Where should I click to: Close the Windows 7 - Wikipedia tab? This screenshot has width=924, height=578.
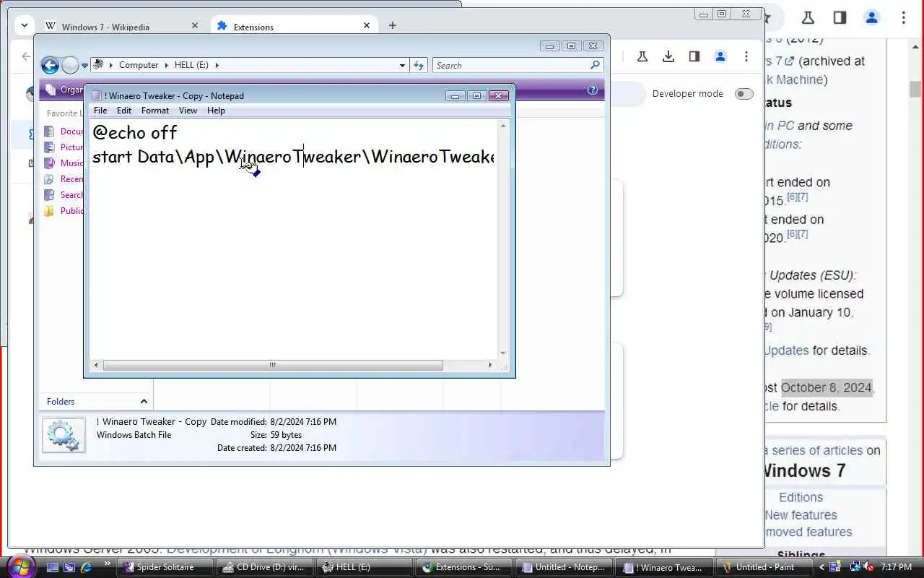click(195, 25)
